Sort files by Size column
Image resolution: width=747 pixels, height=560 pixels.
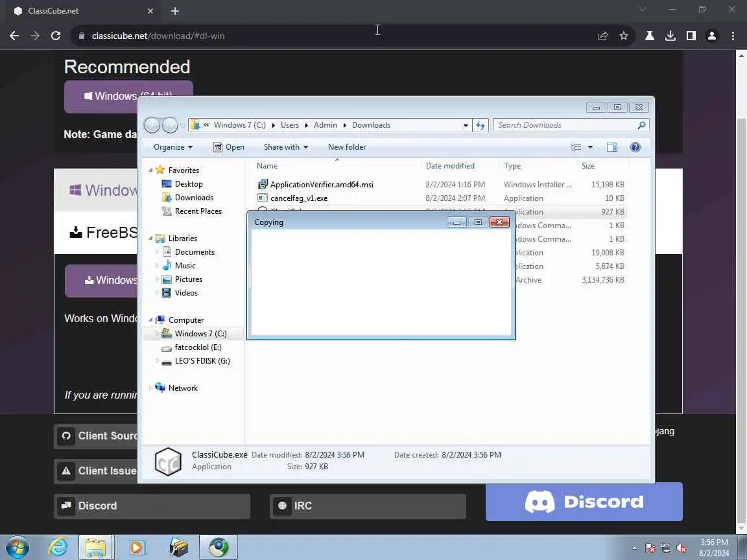[588, 166]
